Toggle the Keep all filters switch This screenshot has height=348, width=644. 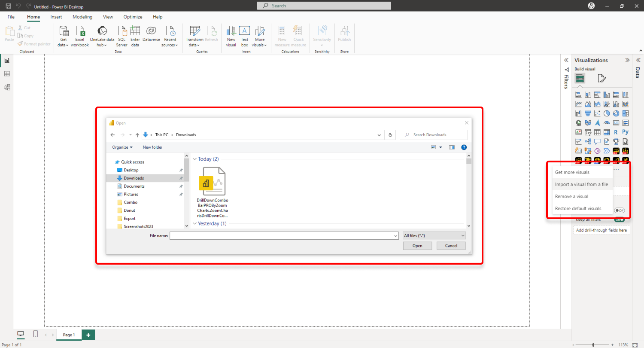[x=620, y=220]
